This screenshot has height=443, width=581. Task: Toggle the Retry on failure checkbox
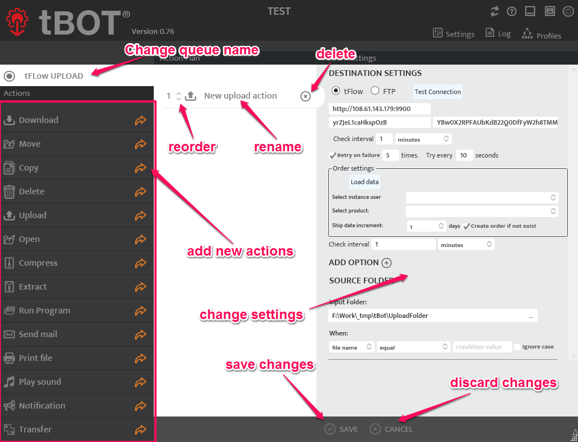pos(333,155)
